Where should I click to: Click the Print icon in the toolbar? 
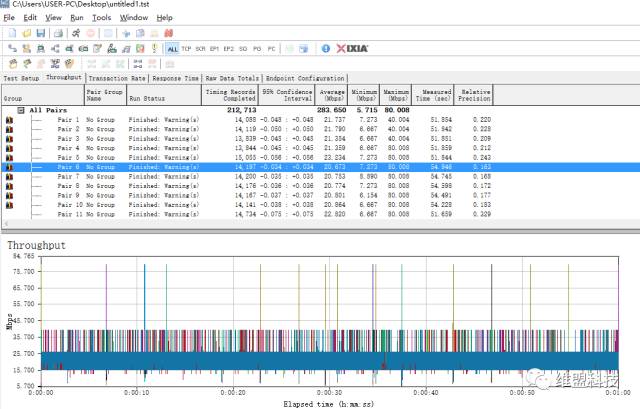click(58, 33)
